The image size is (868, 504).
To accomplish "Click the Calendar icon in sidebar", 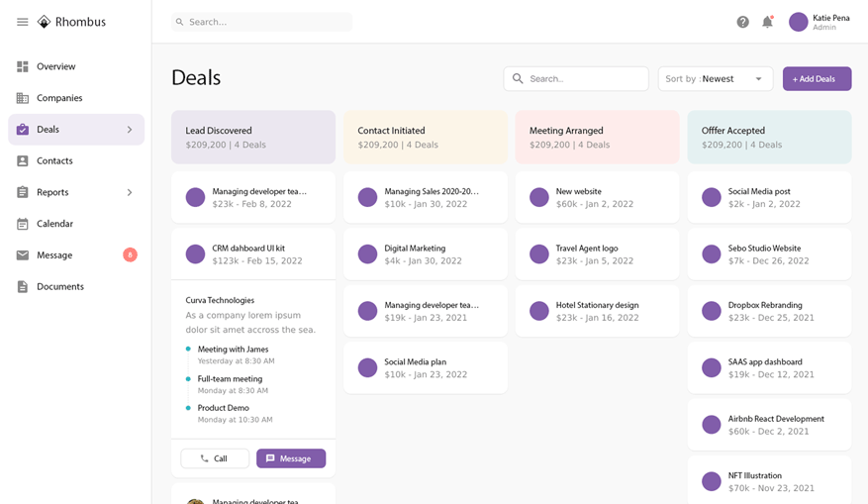I will pos(23,224).
